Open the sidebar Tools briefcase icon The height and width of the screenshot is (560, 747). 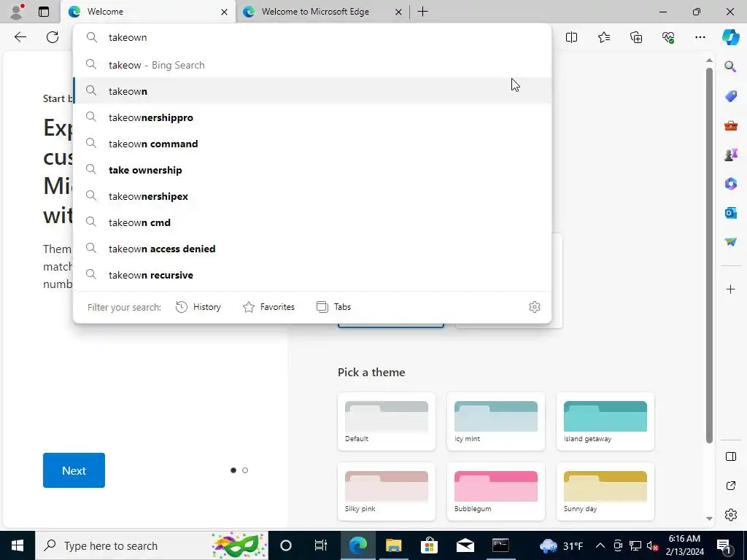730,125
